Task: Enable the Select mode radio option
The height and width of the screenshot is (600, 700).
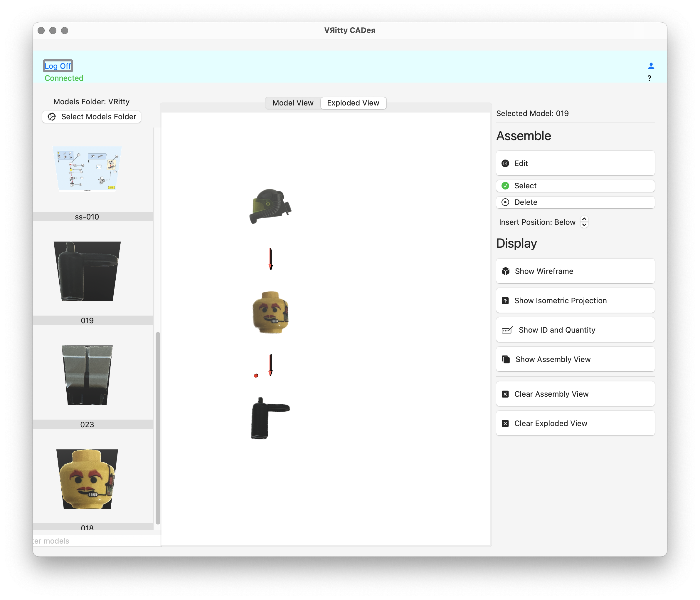Action: click(505, 186)
